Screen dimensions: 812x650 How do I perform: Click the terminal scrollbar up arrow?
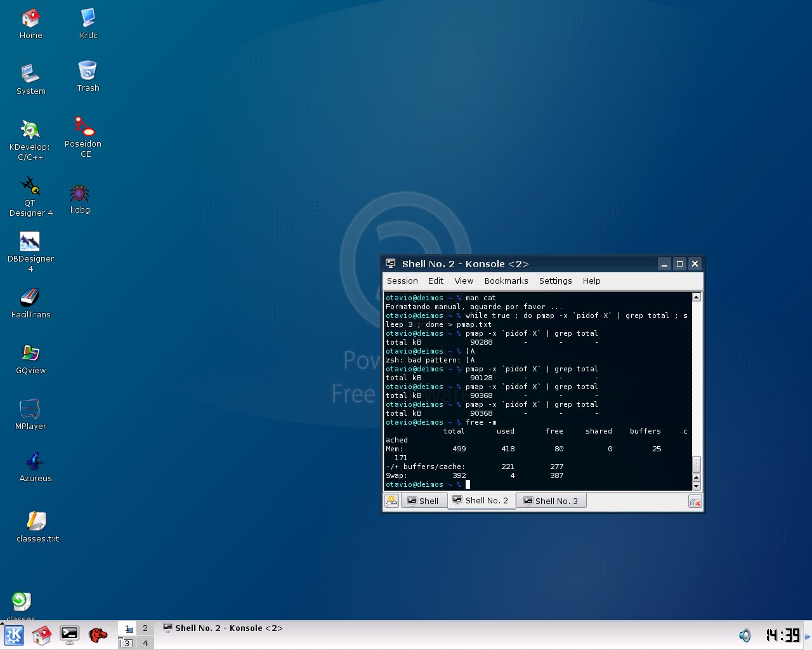click(696, 296)
